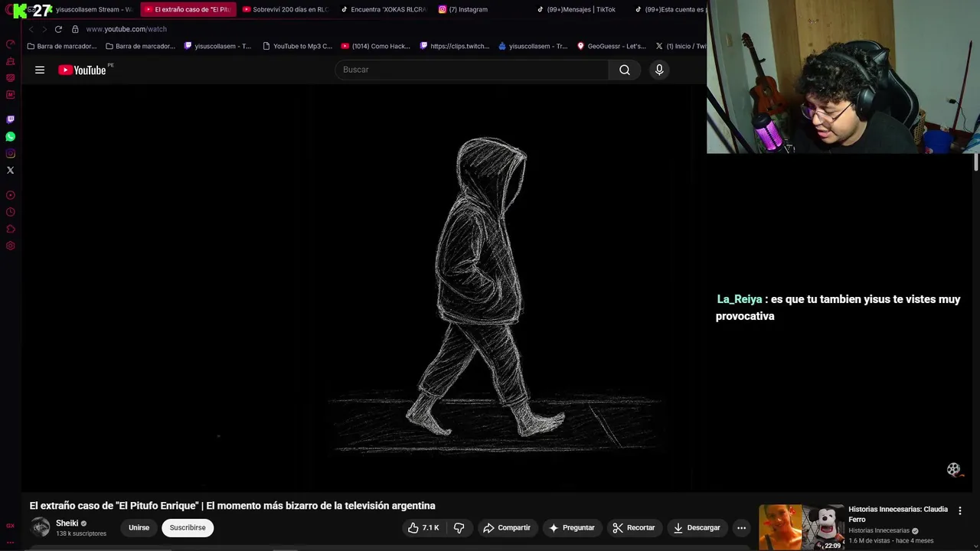Open the Sheiki channel name link
980x551 pixels.
pyautogui.click(x=67, y=523)
